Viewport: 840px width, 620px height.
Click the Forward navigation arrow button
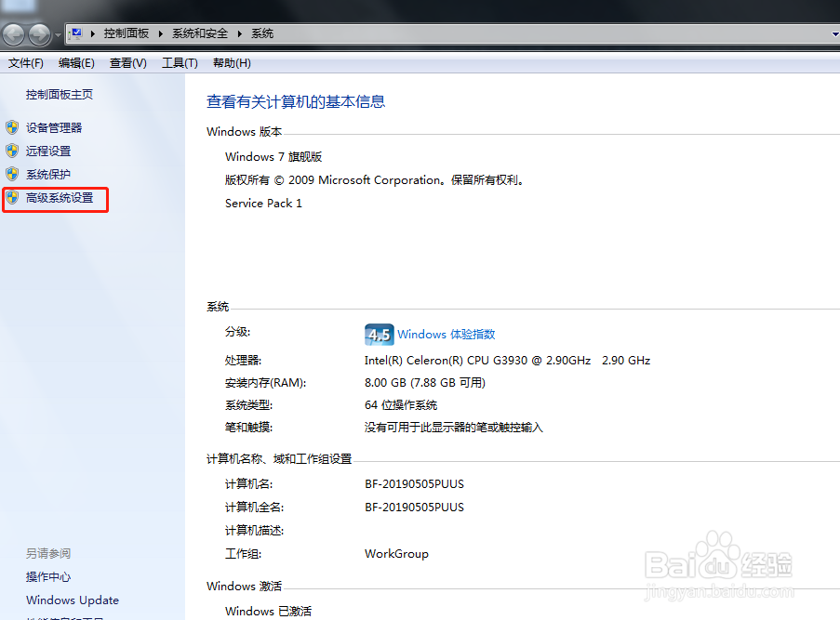click(39, 34)
